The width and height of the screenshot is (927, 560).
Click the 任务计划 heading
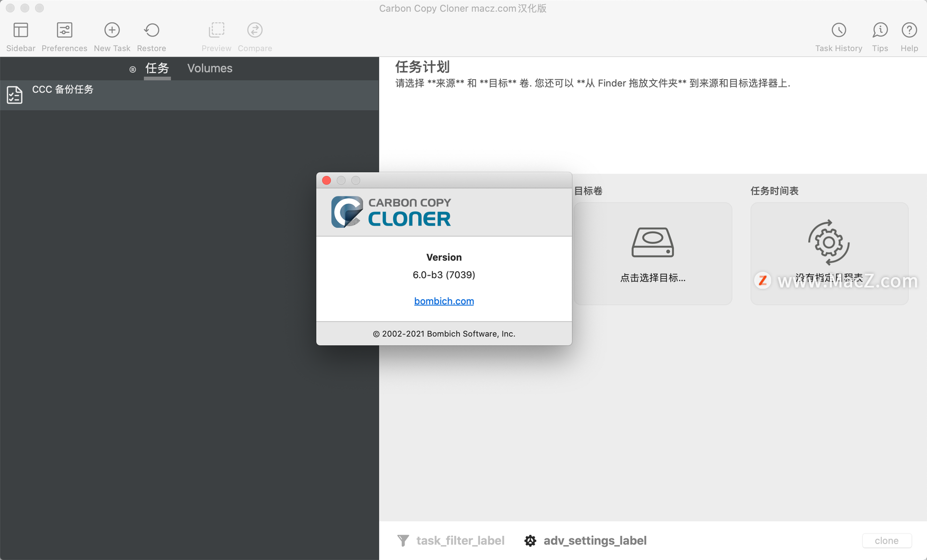pyautogui.click(x=422, y=67)
